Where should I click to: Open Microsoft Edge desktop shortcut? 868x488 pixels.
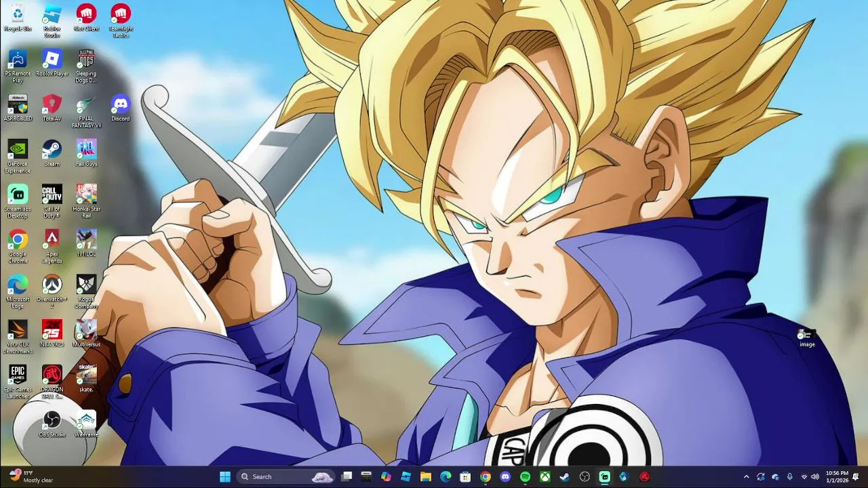click(x=18, y=292)
